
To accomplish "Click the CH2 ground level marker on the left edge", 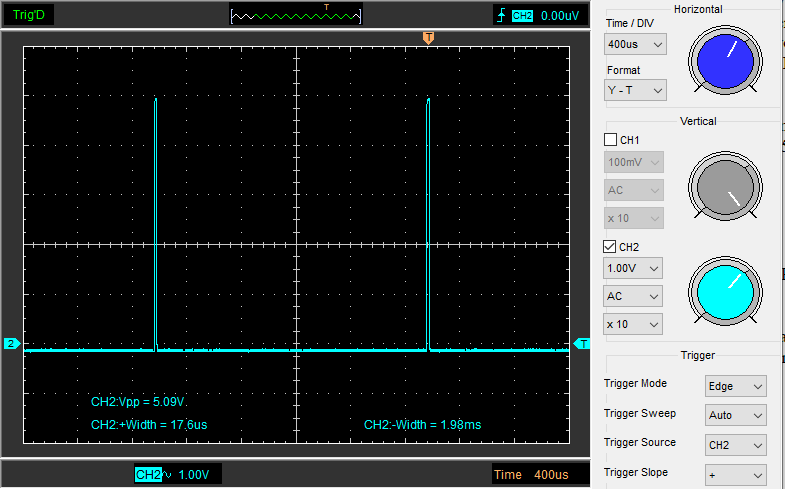I will tap(12, 344).
